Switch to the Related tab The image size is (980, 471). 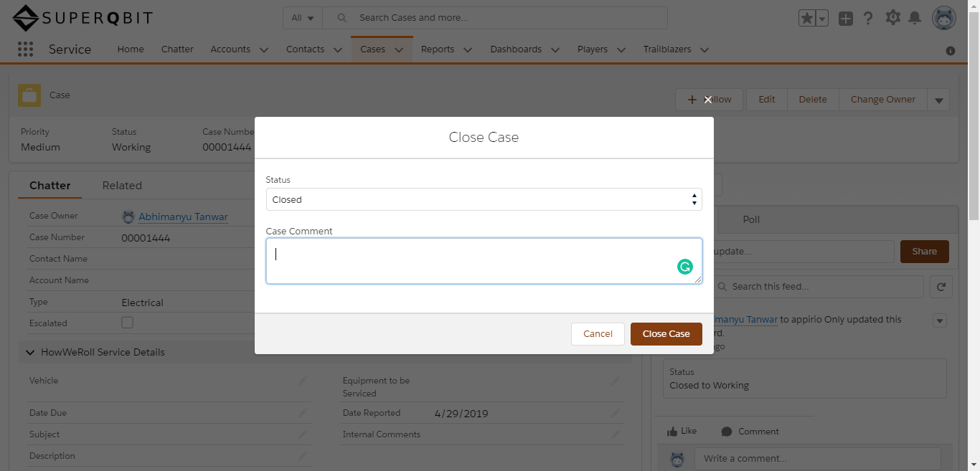coord(122,186)
